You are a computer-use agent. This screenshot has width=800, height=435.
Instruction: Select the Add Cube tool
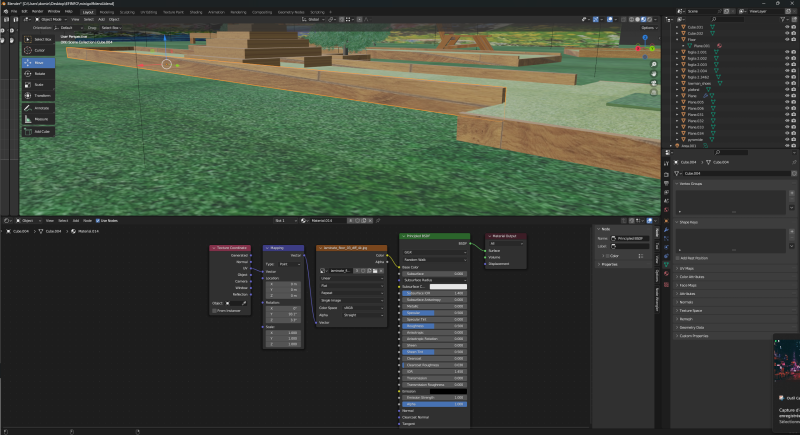(38, 132)
